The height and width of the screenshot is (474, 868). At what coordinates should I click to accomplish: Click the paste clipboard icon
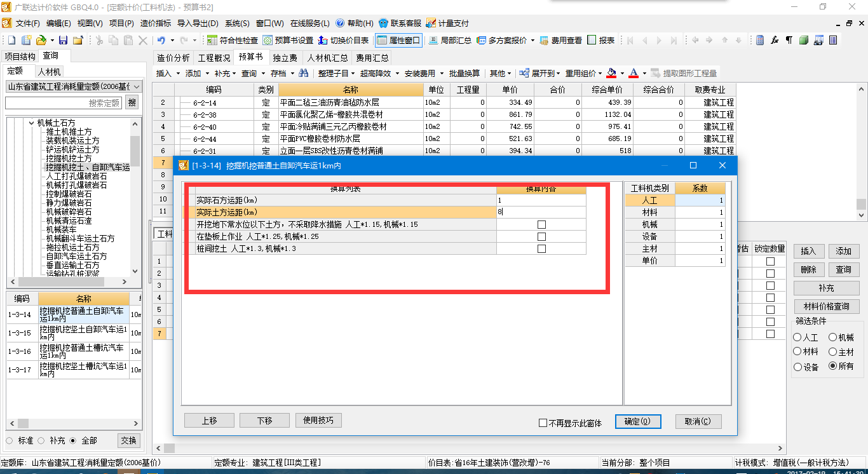tap(128, 40)
